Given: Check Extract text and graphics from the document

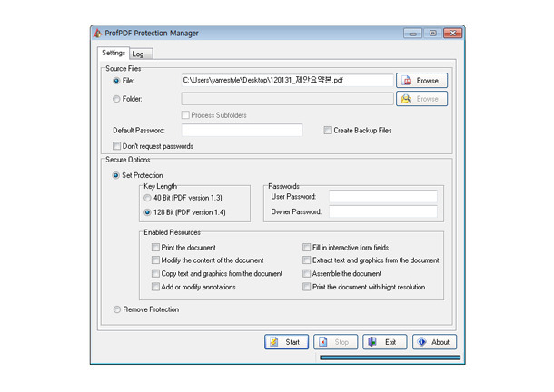Looking at the screenshot, I should [x=306, y=260].
